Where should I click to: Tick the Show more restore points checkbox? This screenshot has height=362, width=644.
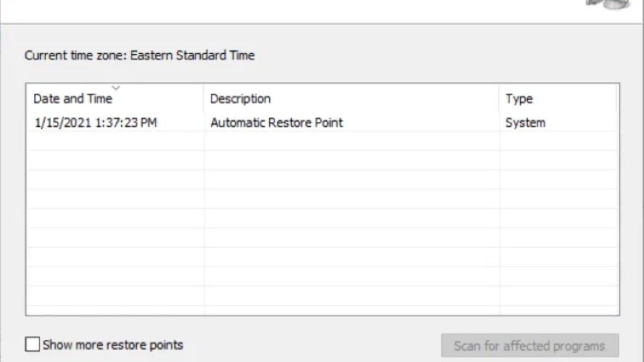click(32, 344)
